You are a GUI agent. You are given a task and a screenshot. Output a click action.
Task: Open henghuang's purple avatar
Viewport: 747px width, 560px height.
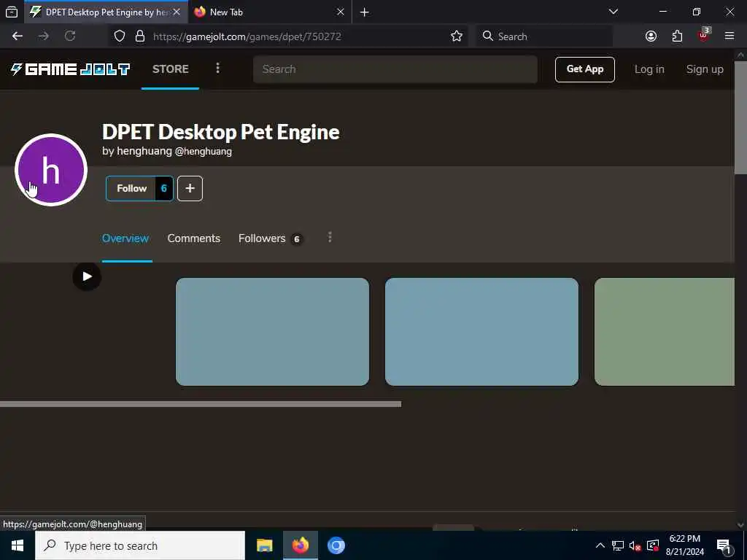[x=51, y=170]
